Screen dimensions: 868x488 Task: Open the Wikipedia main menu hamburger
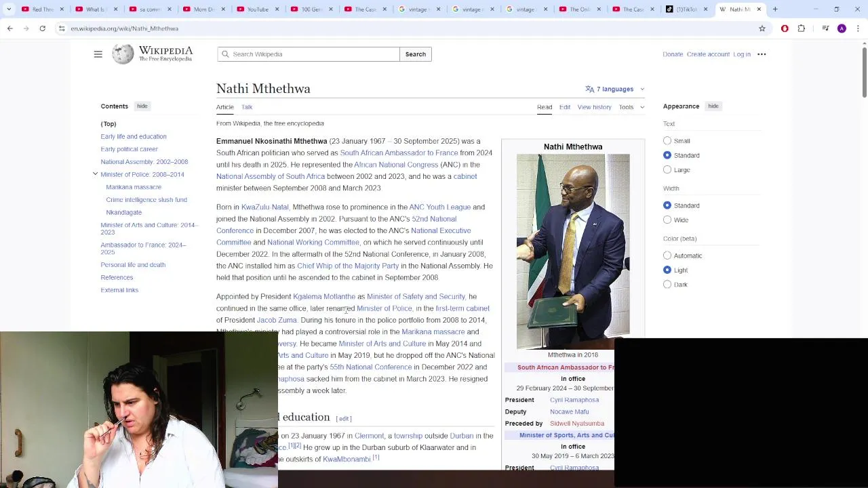coord(98,54)
